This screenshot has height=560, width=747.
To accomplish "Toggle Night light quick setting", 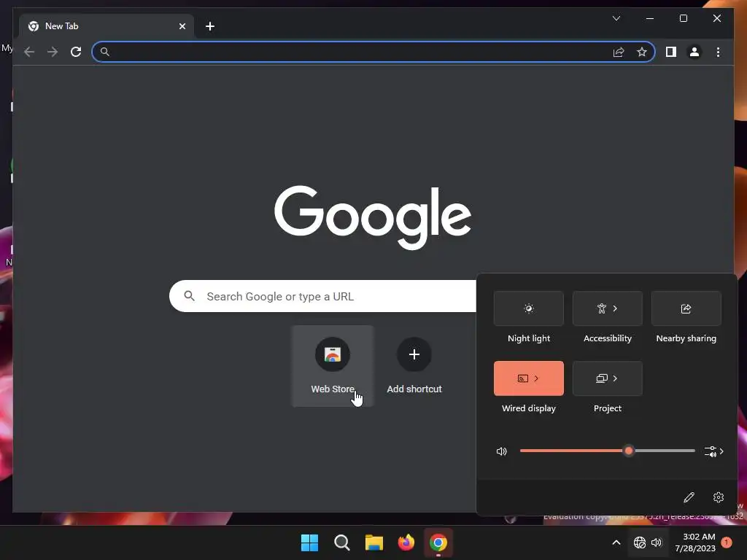I will [529, 308].
